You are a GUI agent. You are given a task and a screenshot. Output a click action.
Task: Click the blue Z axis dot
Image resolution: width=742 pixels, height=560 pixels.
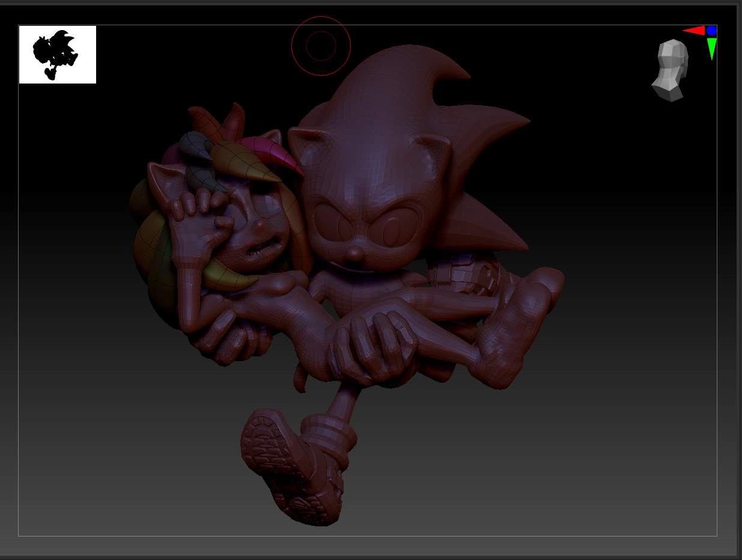click(711, 31)
